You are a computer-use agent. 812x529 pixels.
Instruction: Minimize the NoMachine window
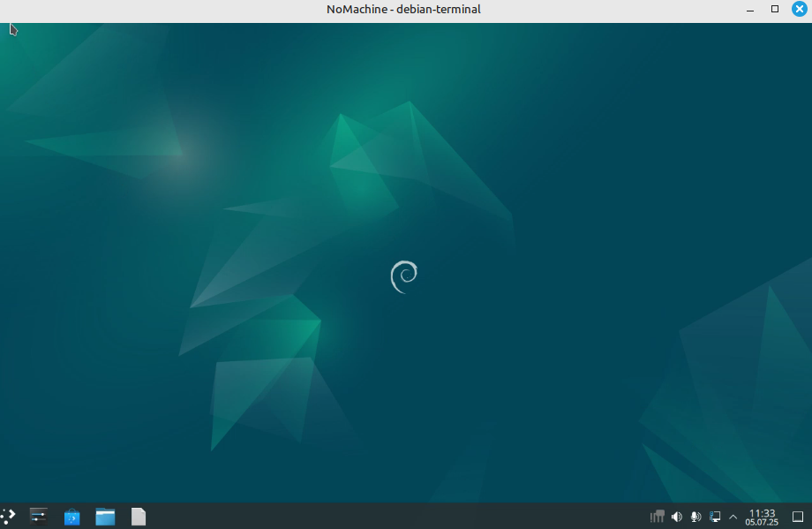(x=750, y=10)
